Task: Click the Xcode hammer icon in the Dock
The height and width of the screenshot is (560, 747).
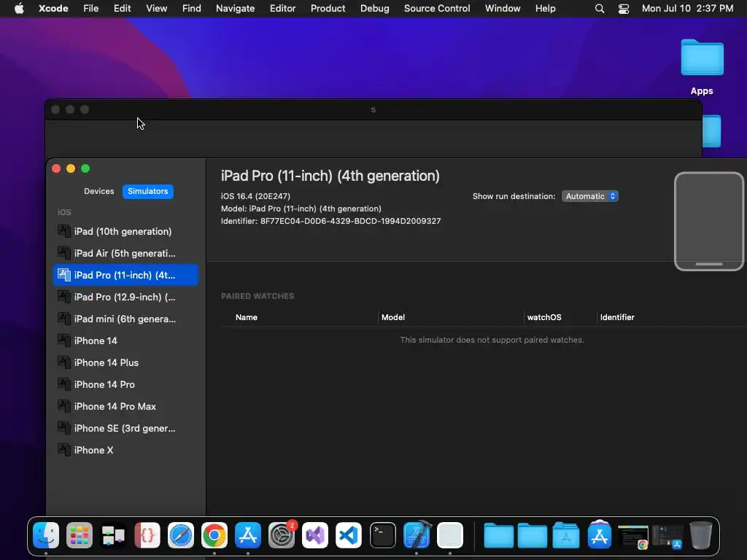Action: click(x=417, y=535)
